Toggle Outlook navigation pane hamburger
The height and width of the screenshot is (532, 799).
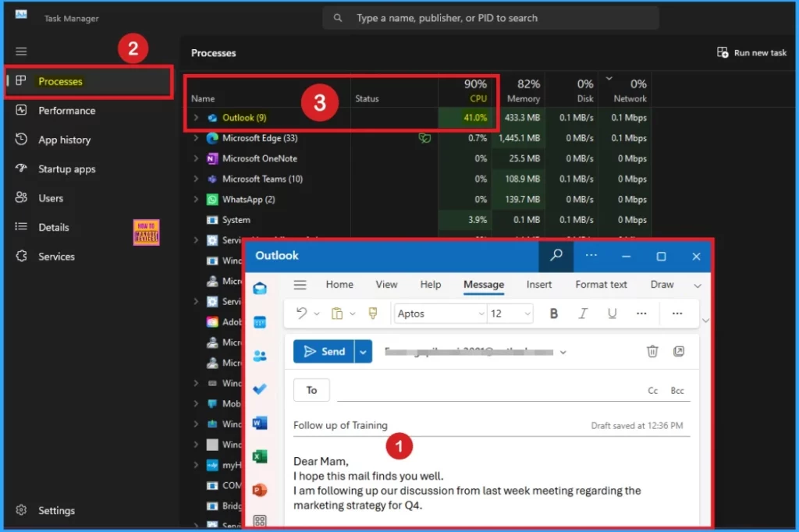point(300,285)
